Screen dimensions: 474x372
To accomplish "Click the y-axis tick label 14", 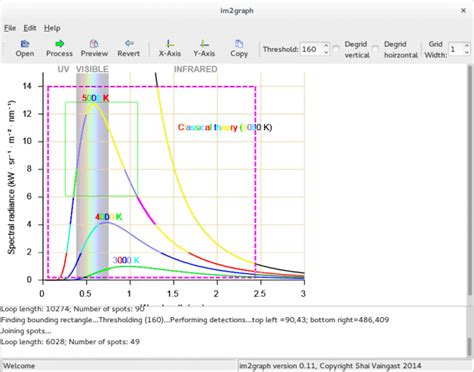I will point(27,86).
